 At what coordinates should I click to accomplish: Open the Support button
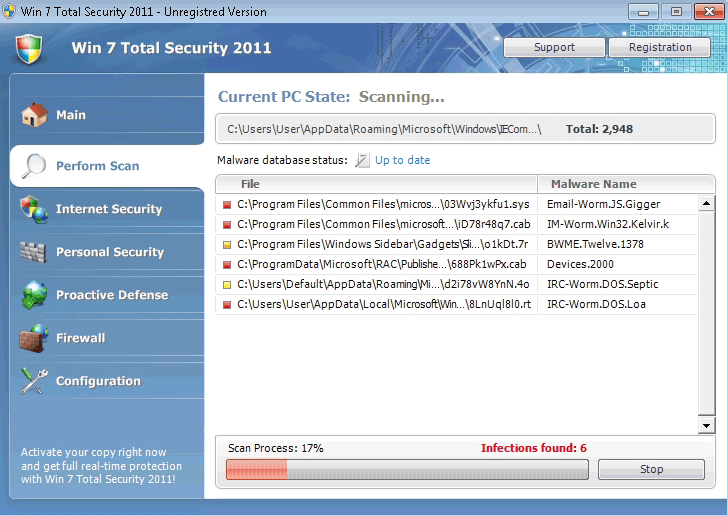[554, 47]
